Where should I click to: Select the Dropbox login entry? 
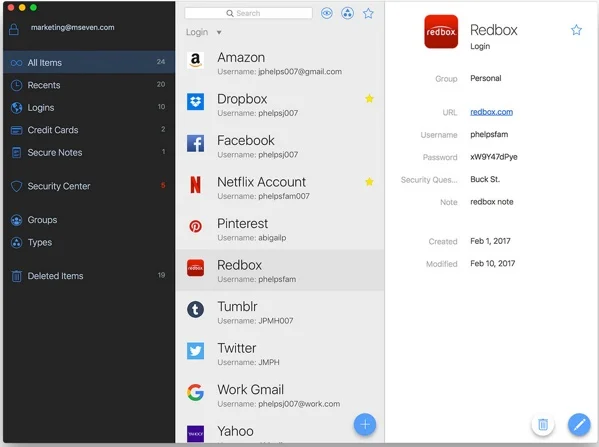280,105
